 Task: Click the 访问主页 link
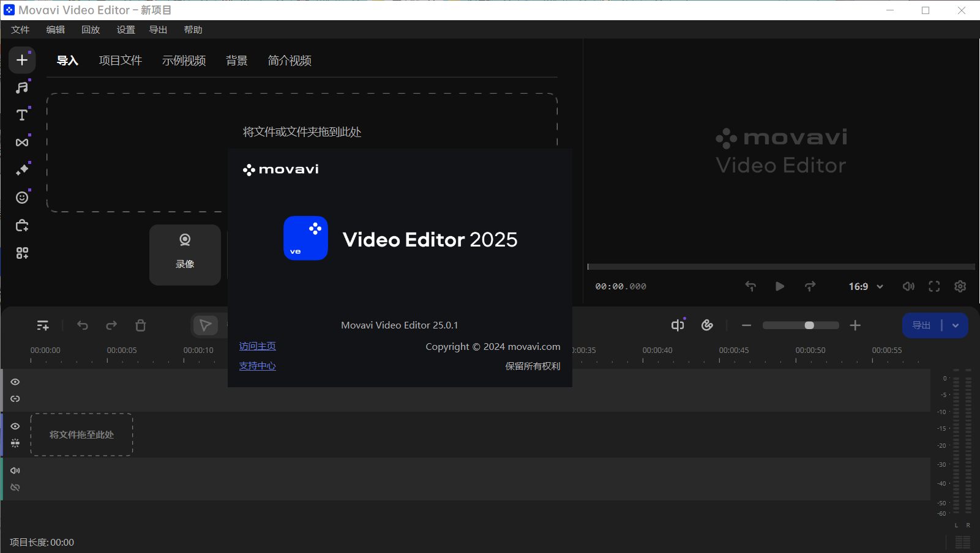(258, 346)
